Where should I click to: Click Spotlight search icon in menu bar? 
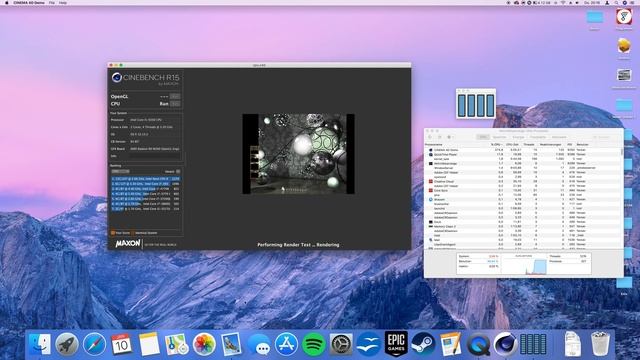616,2
